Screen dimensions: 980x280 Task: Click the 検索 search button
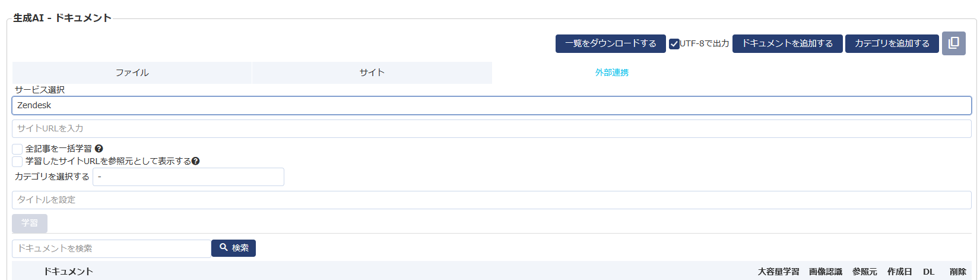234,248
